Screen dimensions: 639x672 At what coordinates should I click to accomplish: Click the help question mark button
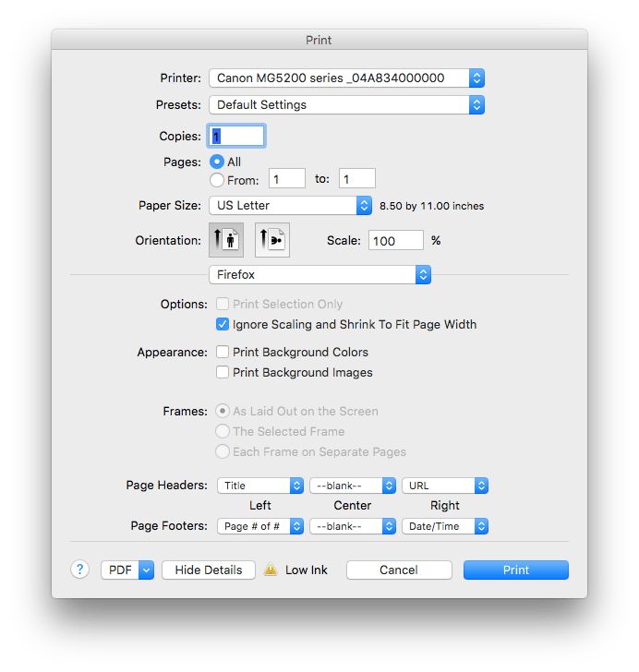(x=79, y=570)
